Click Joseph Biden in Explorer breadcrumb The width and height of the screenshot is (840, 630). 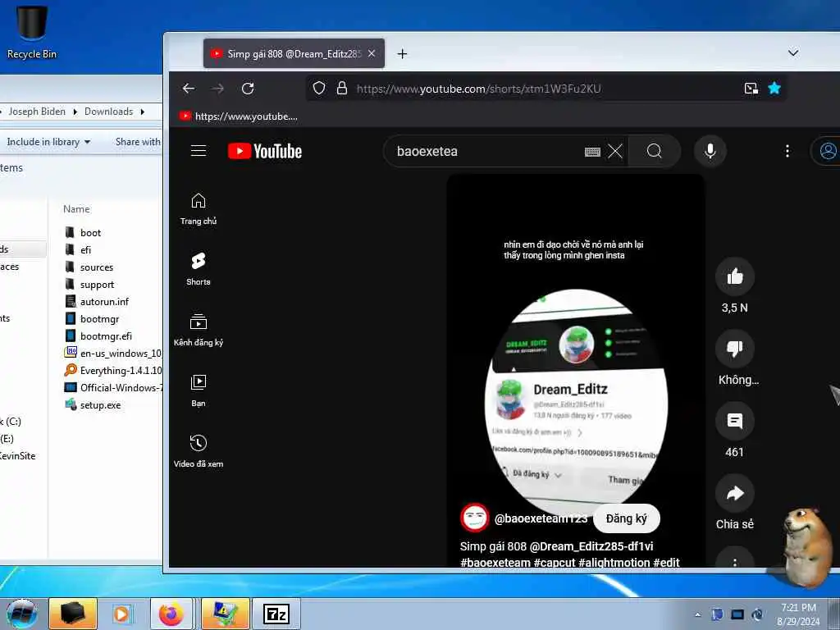click(37, 112)
